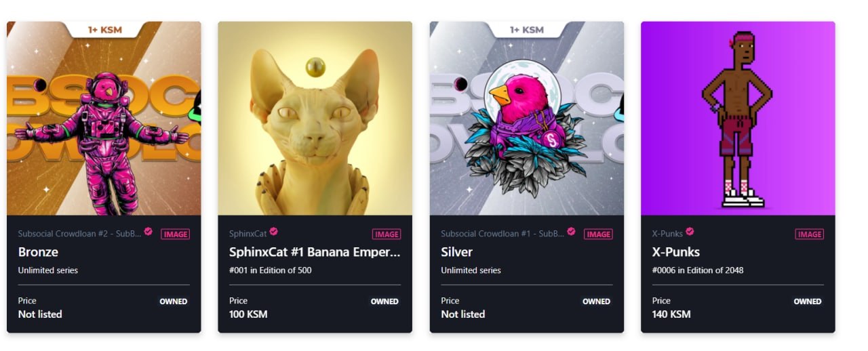This screenshot has height=351, width=868.
Task: Click the X-Punks verified badge icon
Action: pyautogui.click(x=690, y=232)
